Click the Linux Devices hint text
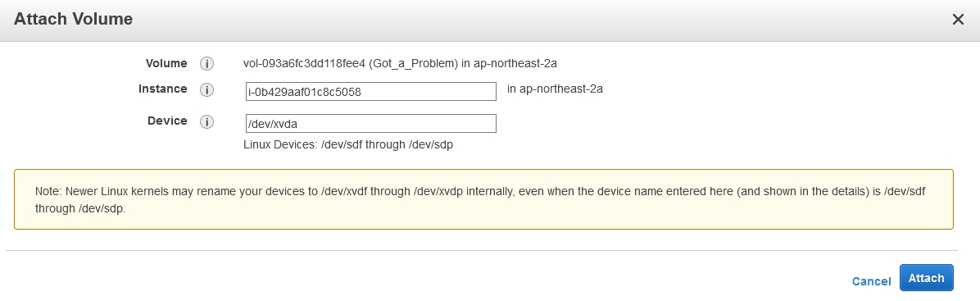This screenshot has height=301, width=980. [x=348, y=144]
